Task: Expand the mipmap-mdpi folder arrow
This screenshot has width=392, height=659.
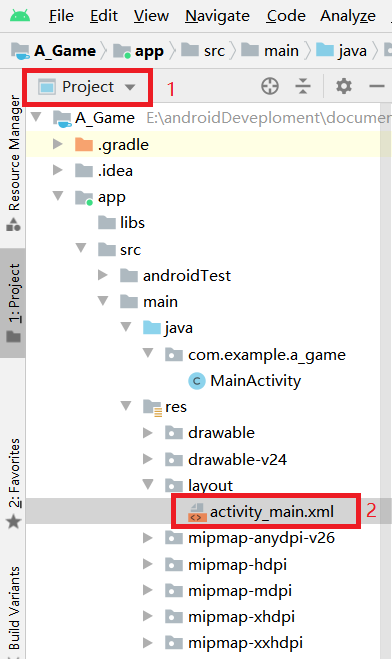Action: [147, 590]
